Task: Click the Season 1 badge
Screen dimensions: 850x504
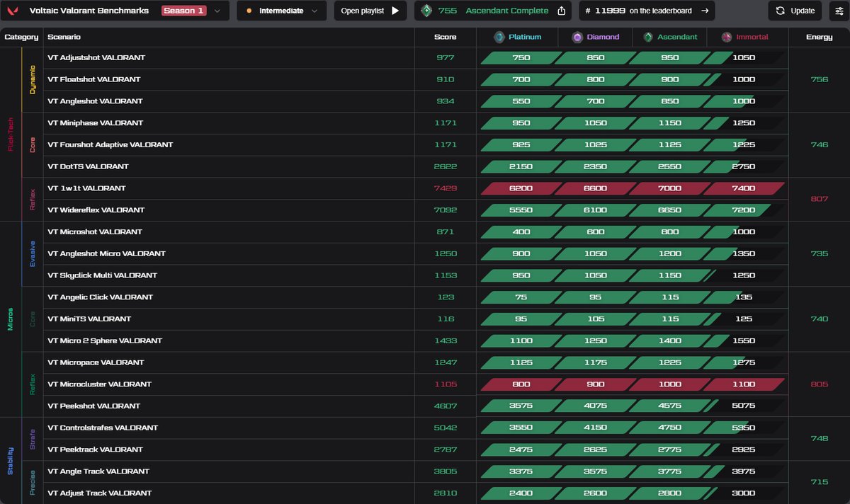Action: click(183, 11)
